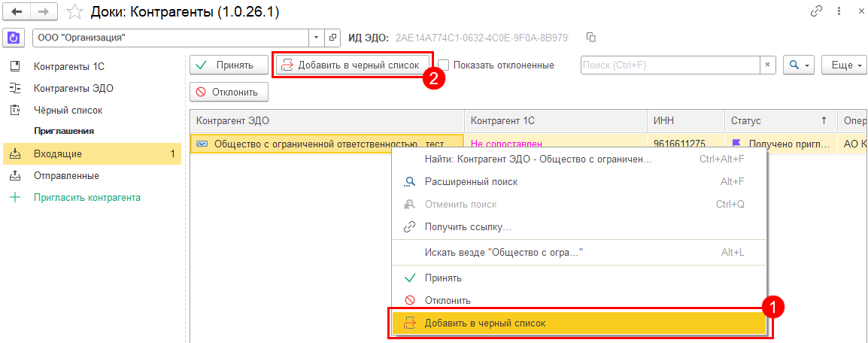Open the 'Еще' dropdown menu
The image size is (868, 343).
846,65
